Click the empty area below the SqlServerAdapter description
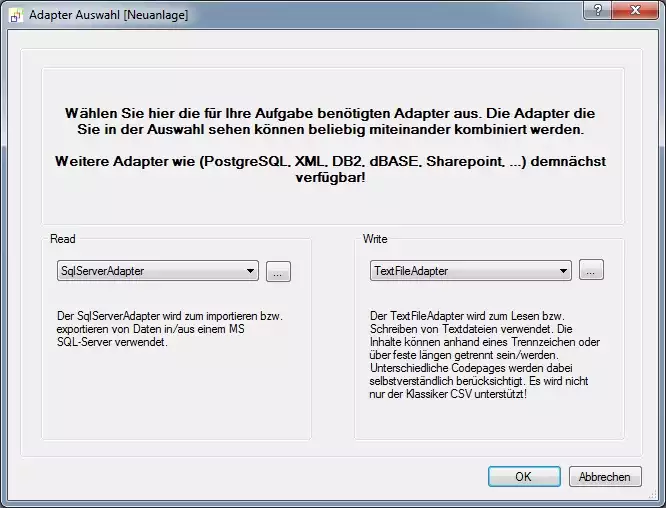 (x=175, y=395)
